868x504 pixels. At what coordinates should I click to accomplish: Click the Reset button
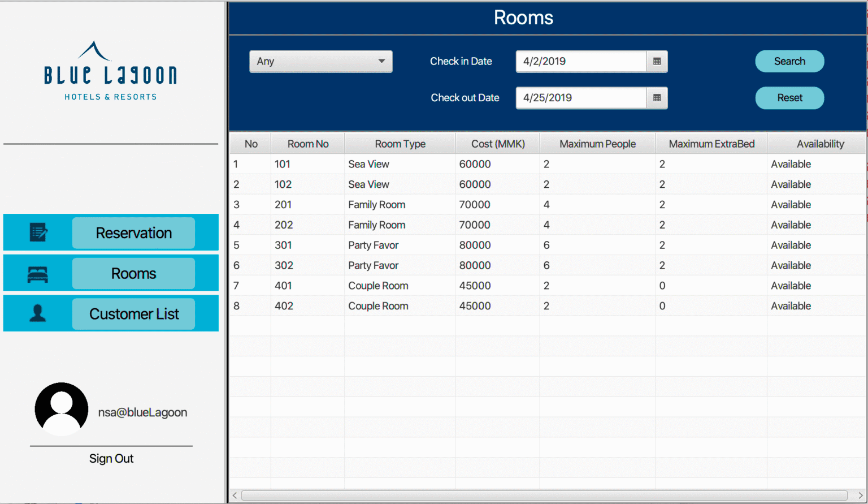789,98
